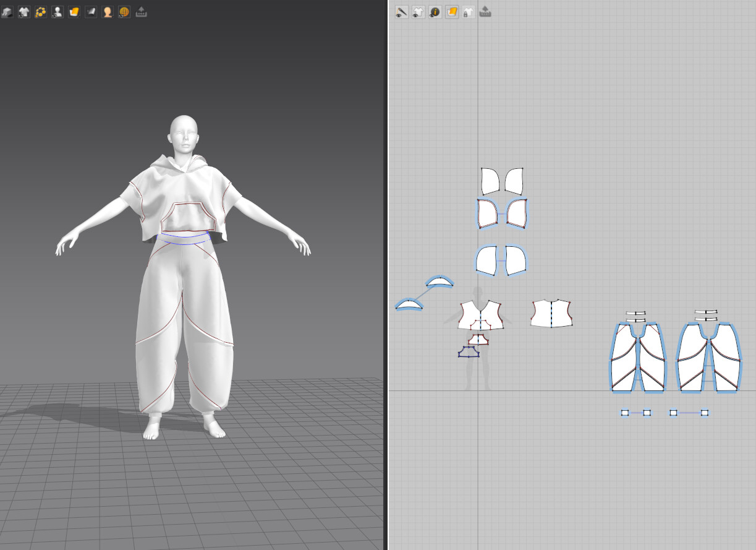Select 3D textured surface orange fabric icon
The width and height of the screenshot is (756, 550).
[x=74, y=12]
